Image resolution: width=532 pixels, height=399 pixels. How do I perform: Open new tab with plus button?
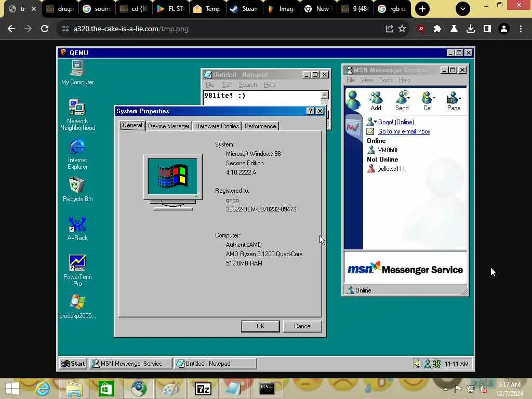pos(422,9)
